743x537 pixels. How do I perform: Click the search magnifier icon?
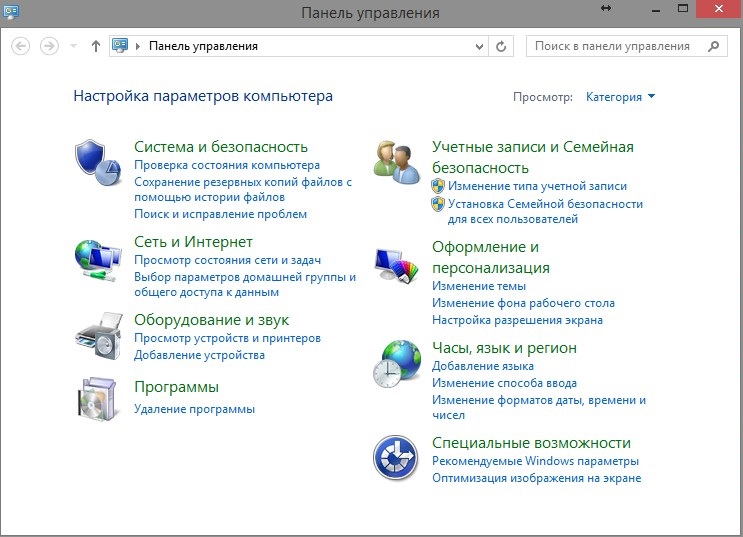pyautogui.click(x=714, y=46)
